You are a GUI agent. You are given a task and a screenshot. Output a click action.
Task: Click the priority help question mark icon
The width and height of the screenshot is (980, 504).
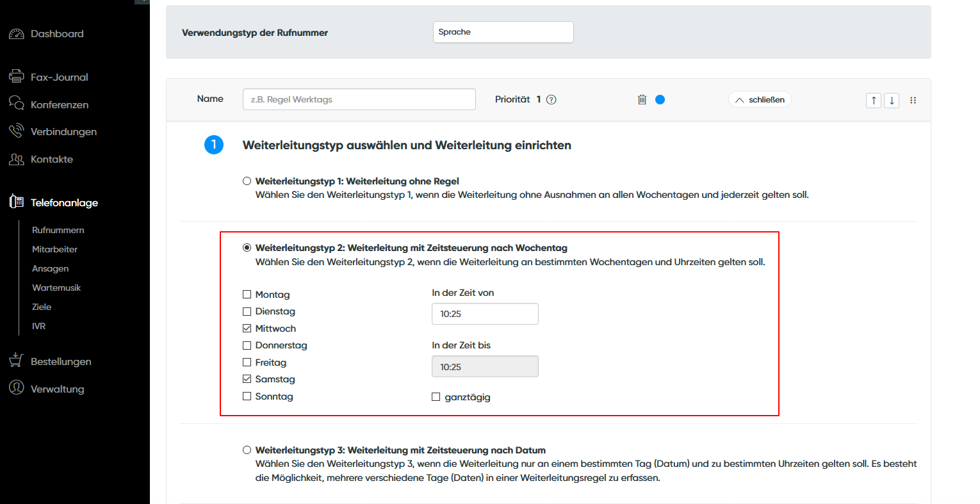(x=551, y=99)
